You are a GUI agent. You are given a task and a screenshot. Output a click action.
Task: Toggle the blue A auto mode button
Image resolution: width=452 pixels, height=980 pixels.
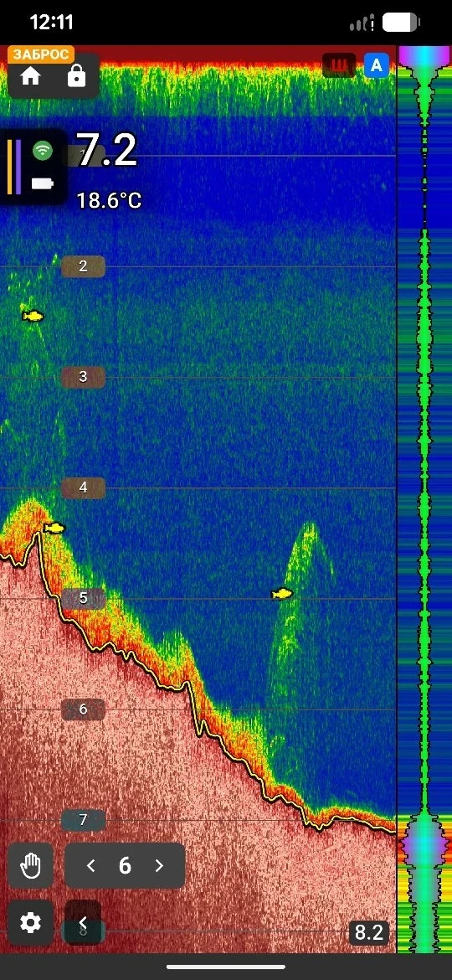[377, 65]
